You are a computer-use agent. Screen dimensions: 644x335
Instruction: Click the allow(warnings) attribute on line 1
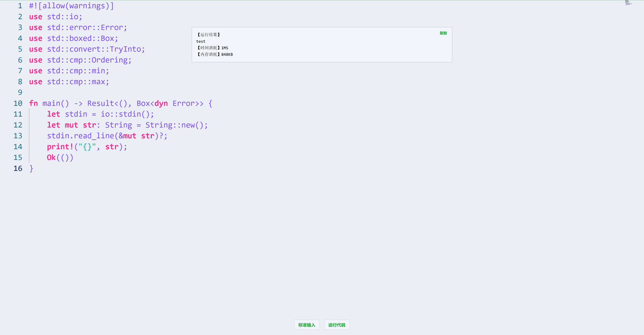pos(71,5)
